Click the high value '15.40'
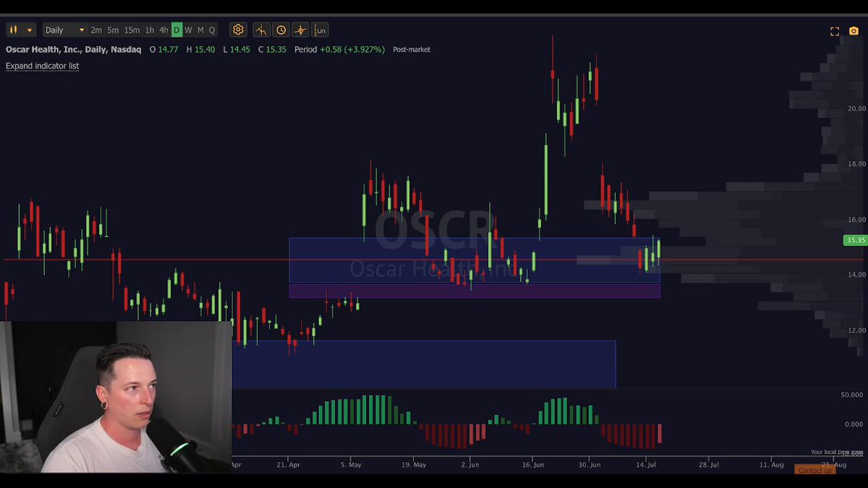The height and width of the screenshot is (488, 868). pyautogui.click(x=205, y=50)
